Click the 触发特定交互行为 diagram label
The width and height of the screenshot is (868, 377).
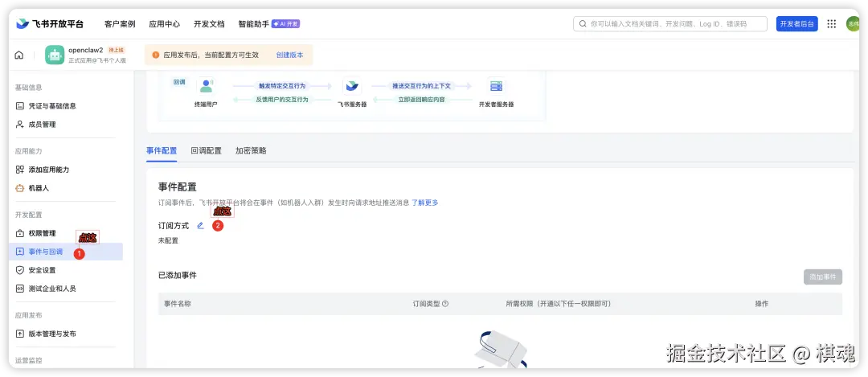(x=282, y=86)
